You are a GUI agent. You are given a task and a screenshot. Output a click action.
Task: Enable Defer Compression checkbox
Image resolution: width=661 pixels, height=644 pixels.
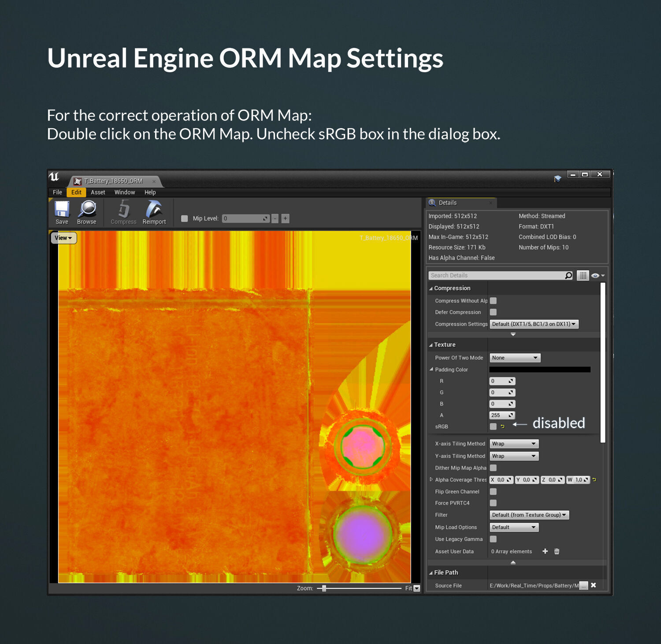493,312
